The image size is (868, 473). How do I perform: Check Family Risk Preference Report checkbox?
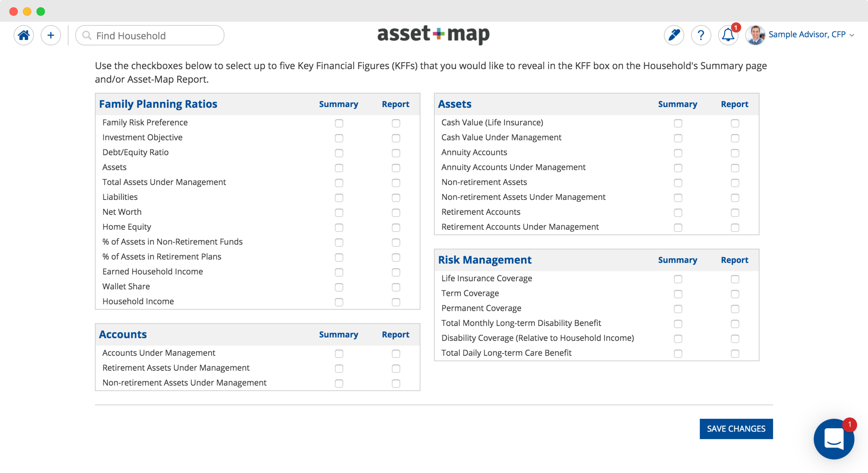[396, 123]
